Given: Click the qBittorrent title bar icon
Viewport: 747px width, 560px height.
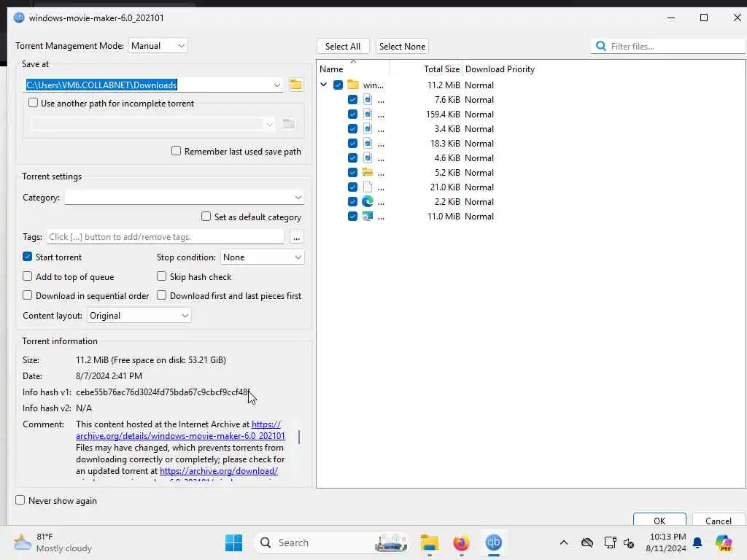Looking at the screenshot, I should click(18, 17).
